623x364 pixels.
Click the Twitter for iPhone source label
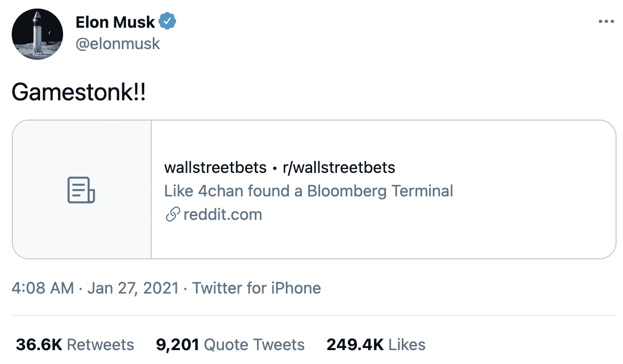pyautogui.click(x=256, y=288)
